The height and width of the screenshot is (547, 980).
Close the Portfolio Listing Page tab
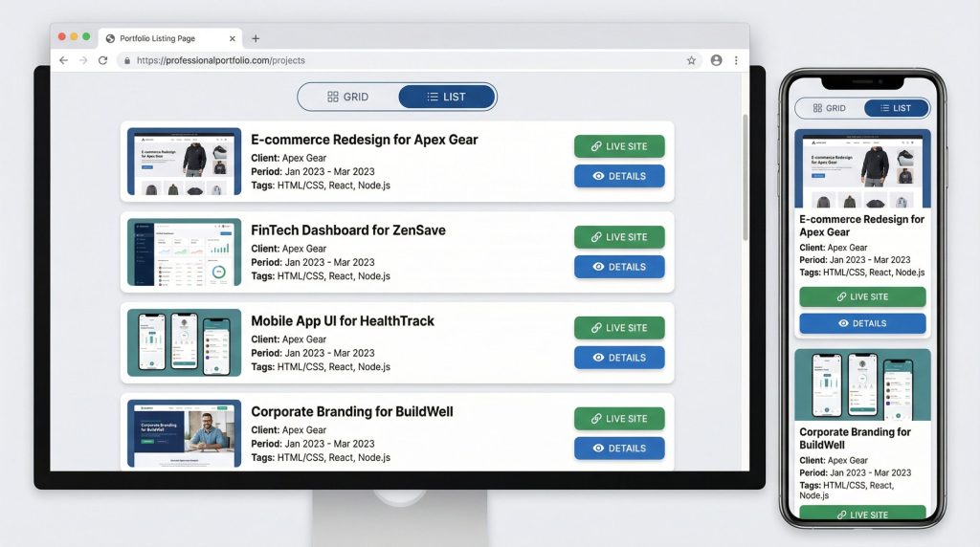tap(233, 39)
